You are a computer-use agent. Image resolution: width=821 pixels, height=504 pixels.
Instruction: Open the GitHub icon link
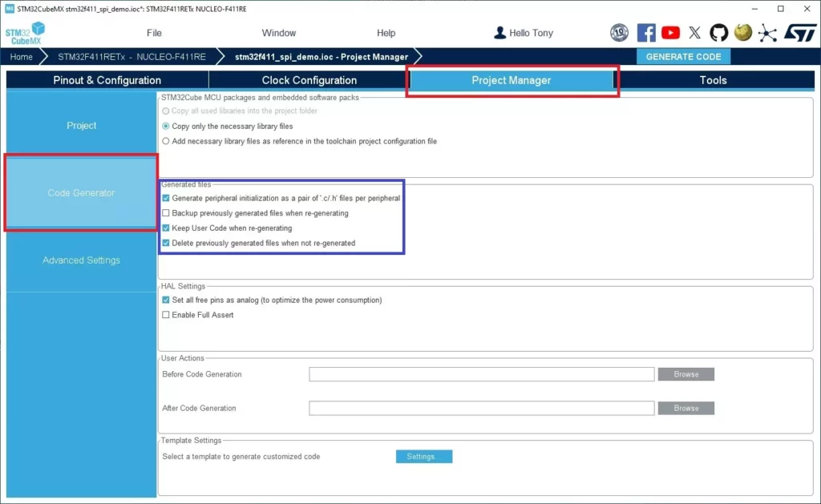point(719,33)
